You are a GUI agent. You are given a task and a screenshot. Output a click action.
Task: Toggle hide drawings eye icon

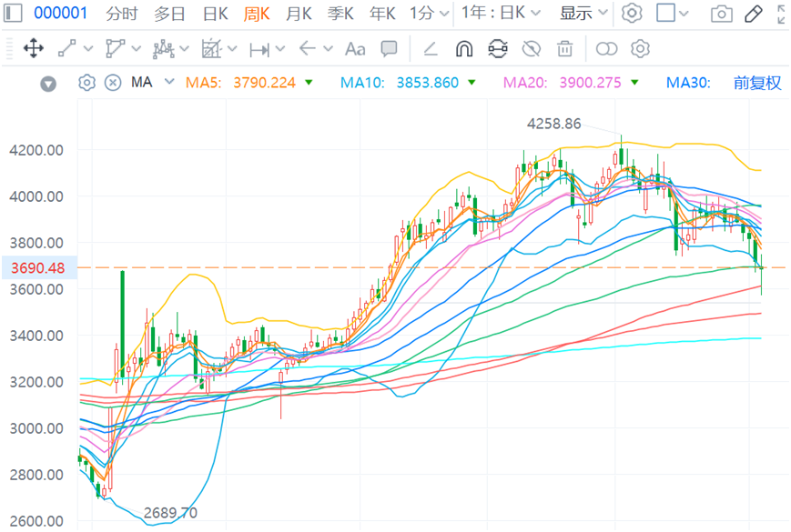click(532, 49)
